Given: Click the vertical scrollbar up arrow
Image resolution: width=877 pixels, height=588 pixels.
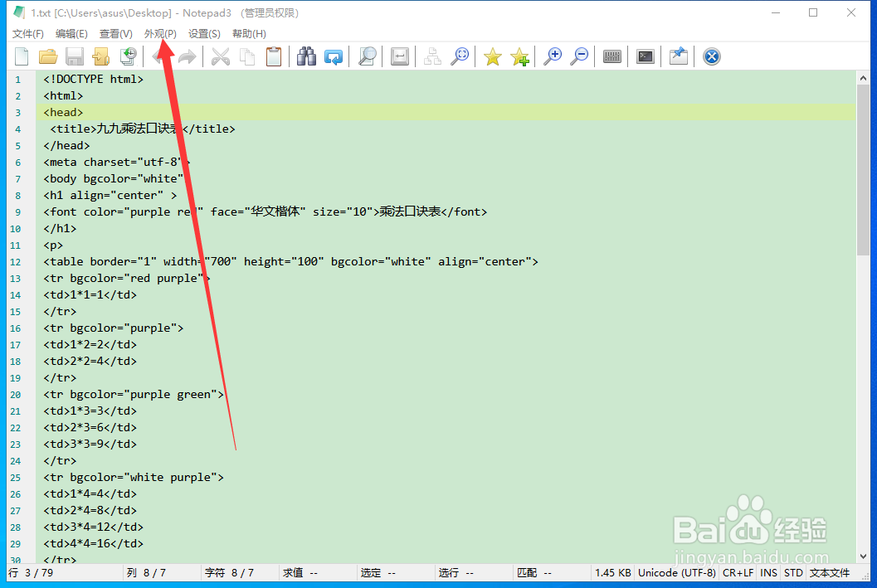Looking at the screenshot, I should click(863, 78).
